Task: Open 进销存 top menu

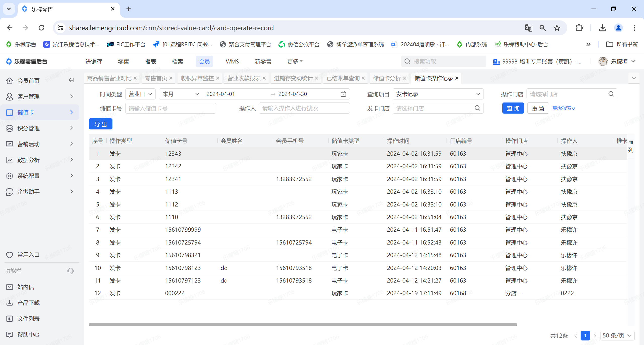Action: (94, 61)
